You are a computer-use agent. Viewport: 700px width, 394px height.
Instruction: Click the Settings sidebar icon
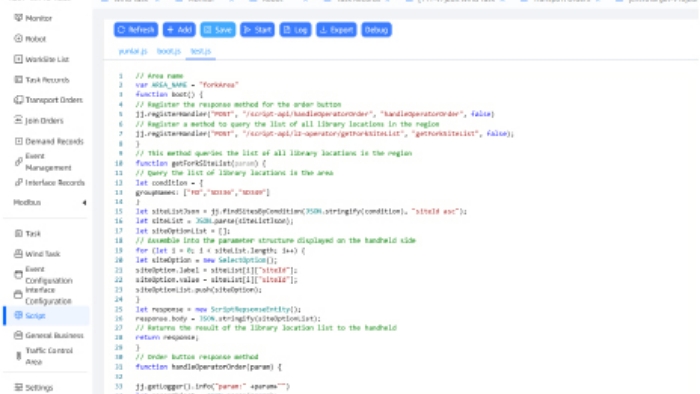[x=18, y=387]
